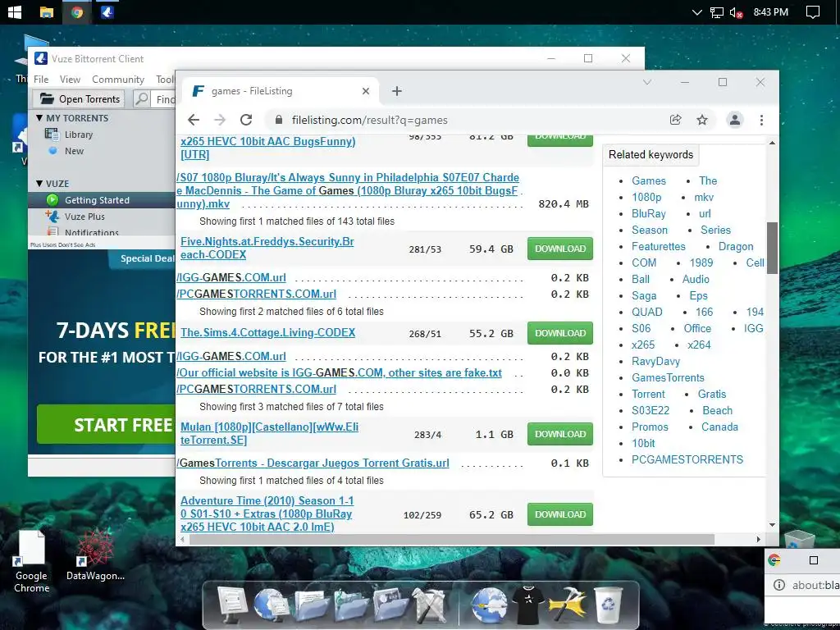
Task: Click the Open Torrents button
Action: click(x=79, y=99)
